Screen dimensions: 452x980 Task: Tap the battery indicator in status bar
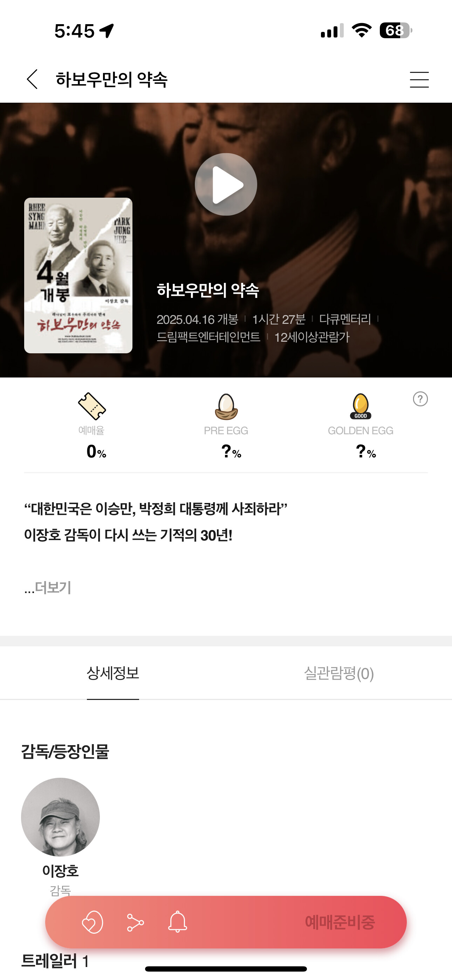[396, 30]
